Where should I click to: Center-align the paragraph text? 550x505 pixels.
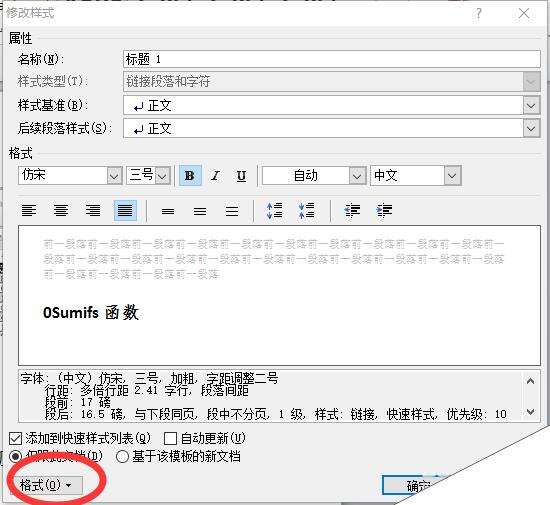(61, 210)
